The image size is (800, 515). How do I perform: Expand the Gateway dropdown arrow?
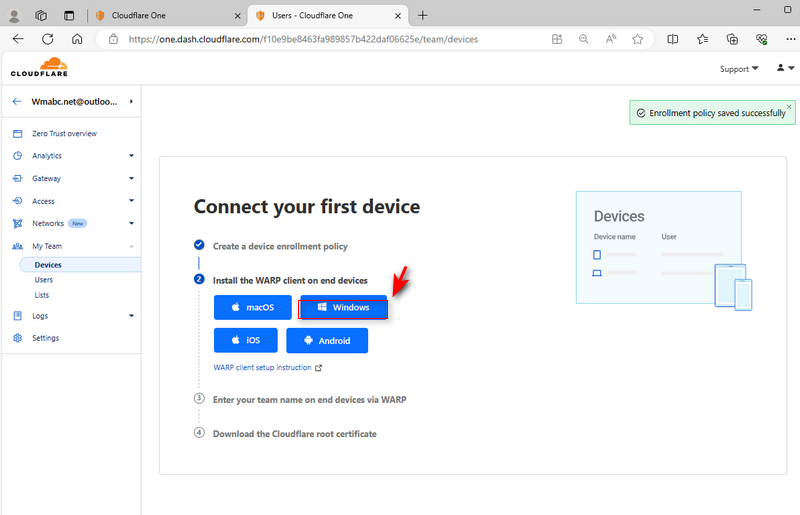[132, 179]
